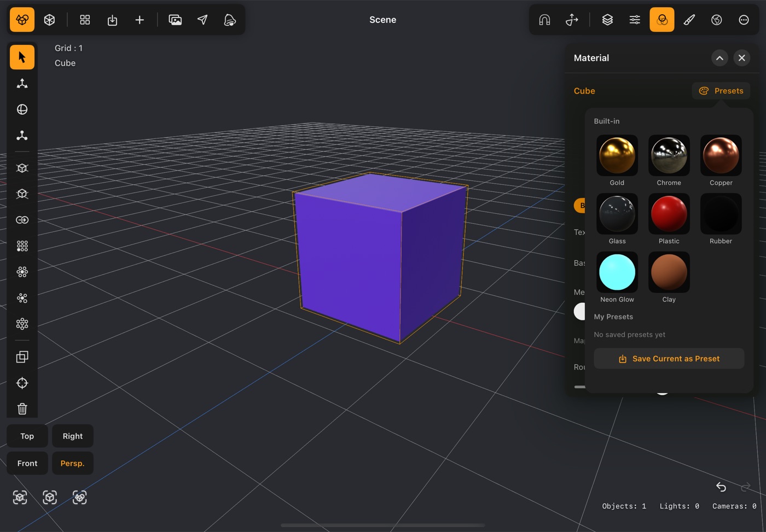Open the Presets dropdown button
The width and height of the screenshot is (766, 532).
(x=721, y=91)
